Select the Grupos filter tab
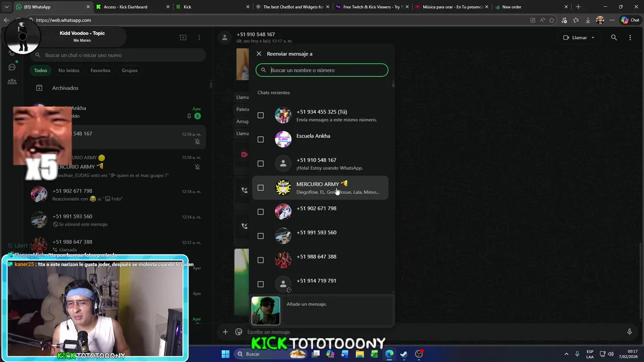 pyautogui.click(x=130, y=70)
